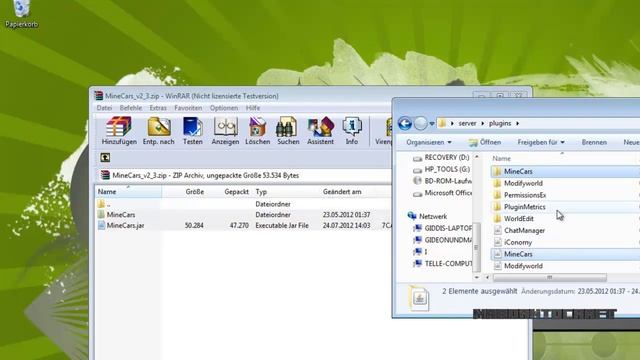Select MineCars jar file in Explorer
640x360 pixels.
[565, 254]
